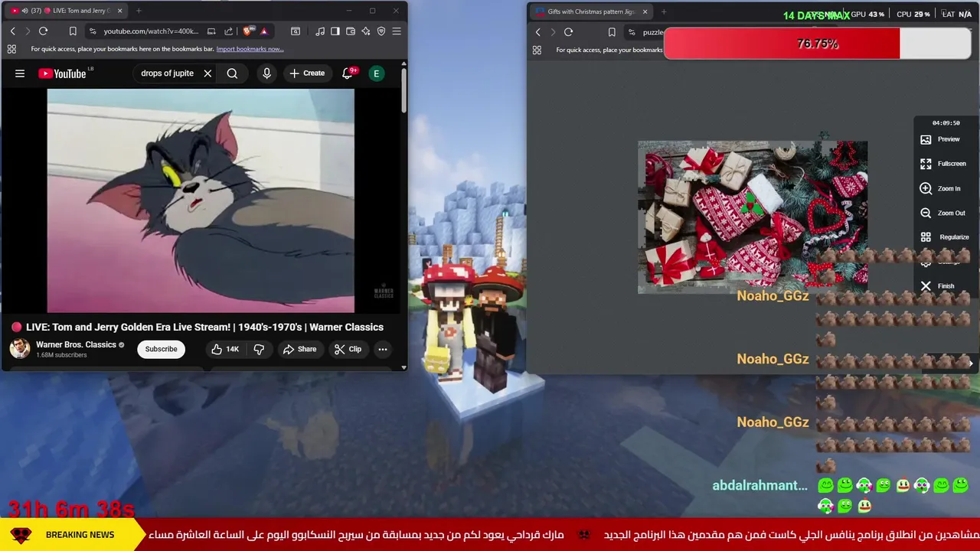Screen dimensions: 980x551
Task: Share the Tom and Jerry live stream
Action: [x=299, y=349]
